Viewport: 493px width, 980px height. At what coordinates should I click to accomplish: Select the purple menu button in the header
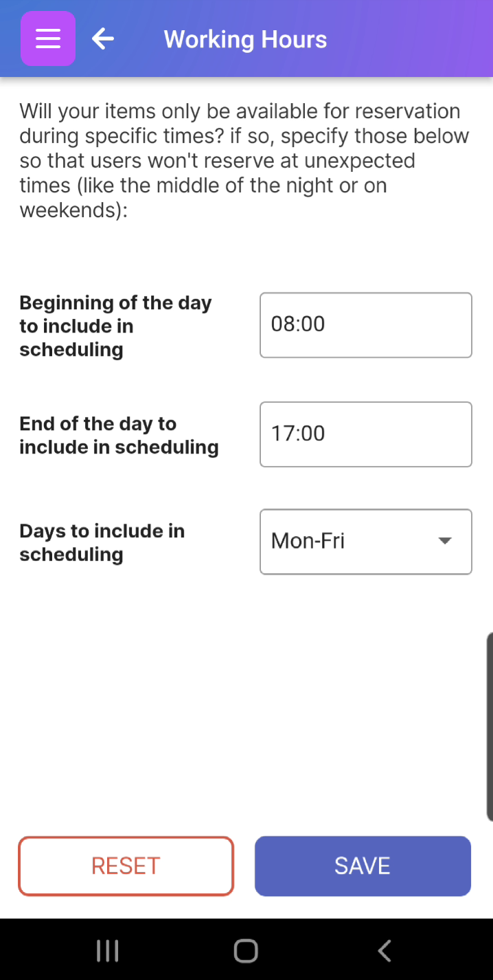click(47, 38)
